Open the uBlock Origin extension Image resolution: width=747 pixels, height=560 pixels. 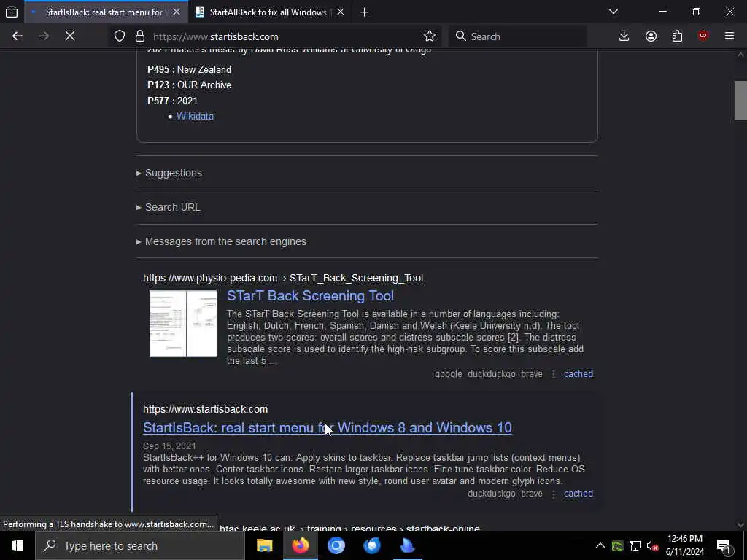(703, 36)
